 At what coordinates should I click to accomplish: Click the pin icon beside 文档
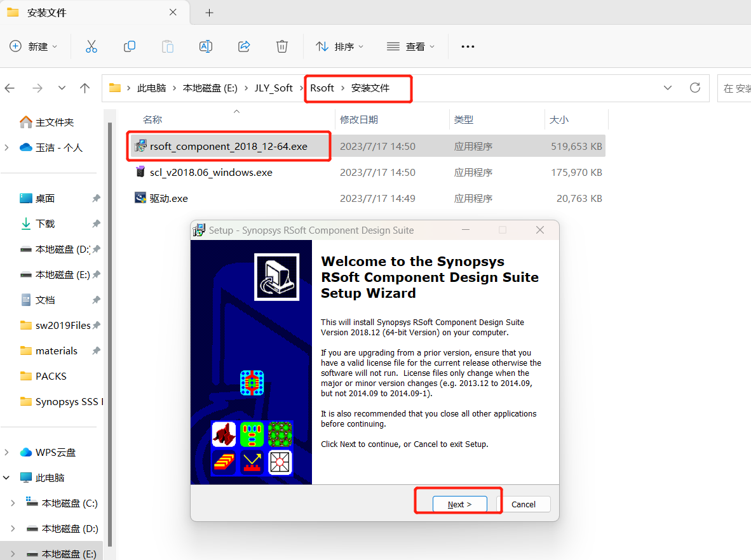point(97,300)
